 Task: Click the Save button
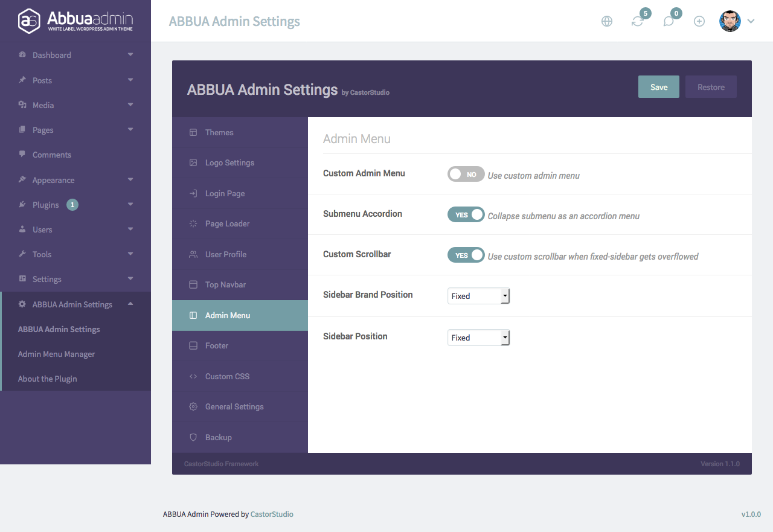click(659, 87)
